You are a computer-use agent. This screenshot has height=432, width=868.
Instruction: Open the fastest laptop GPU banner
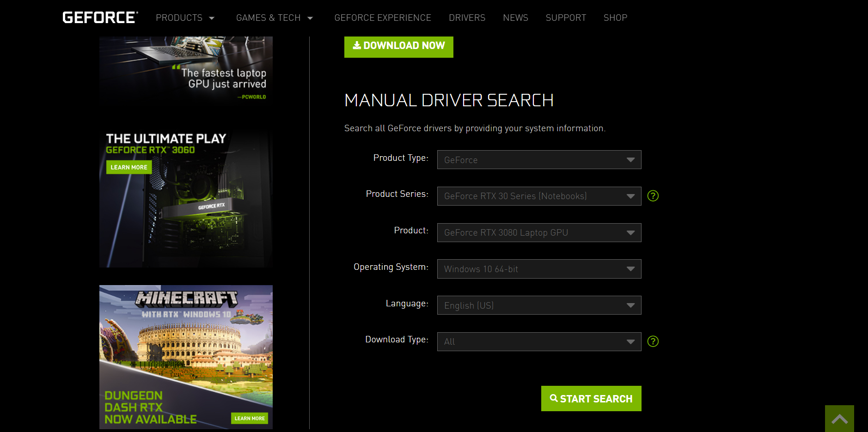pyautogui.click(x=186, y=72)
